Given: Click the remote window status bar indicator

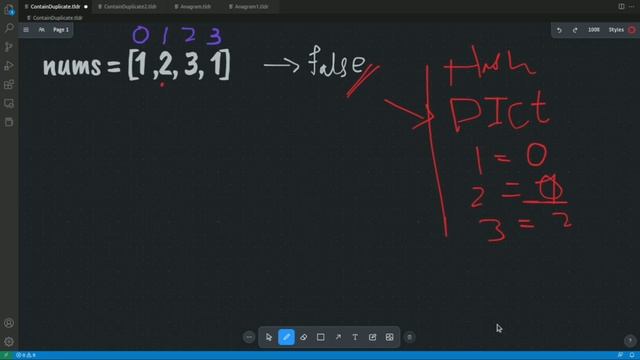Looking at the screenshot, I should click(6, 355).
